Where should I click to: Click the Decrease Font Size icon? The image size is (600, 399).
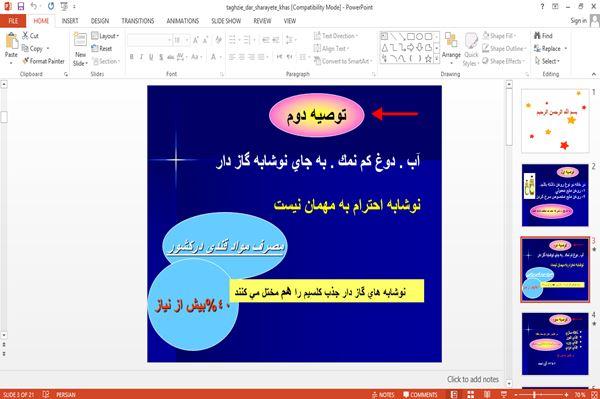click(205, 40)
